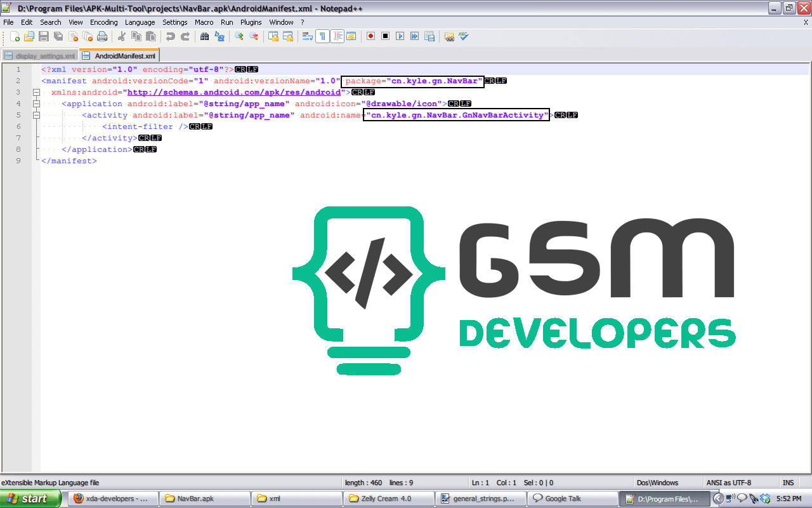Undo the last edit with the Undo arrow
Screen dimensions: 812x508
pyautogui.click(x=171, y=36)
